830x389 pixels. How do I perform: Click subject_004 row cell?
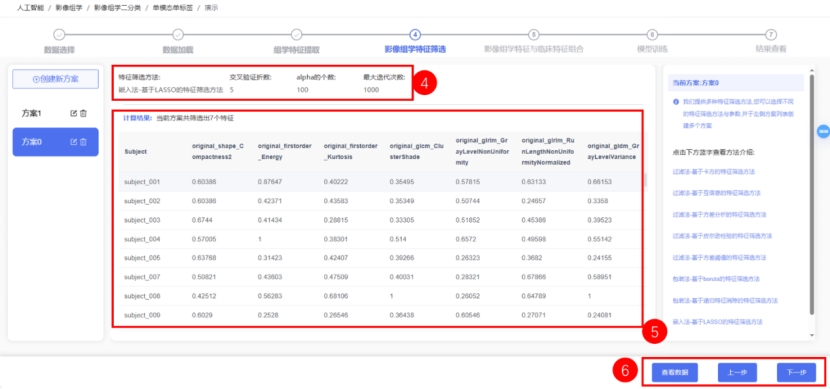(142, 239)
